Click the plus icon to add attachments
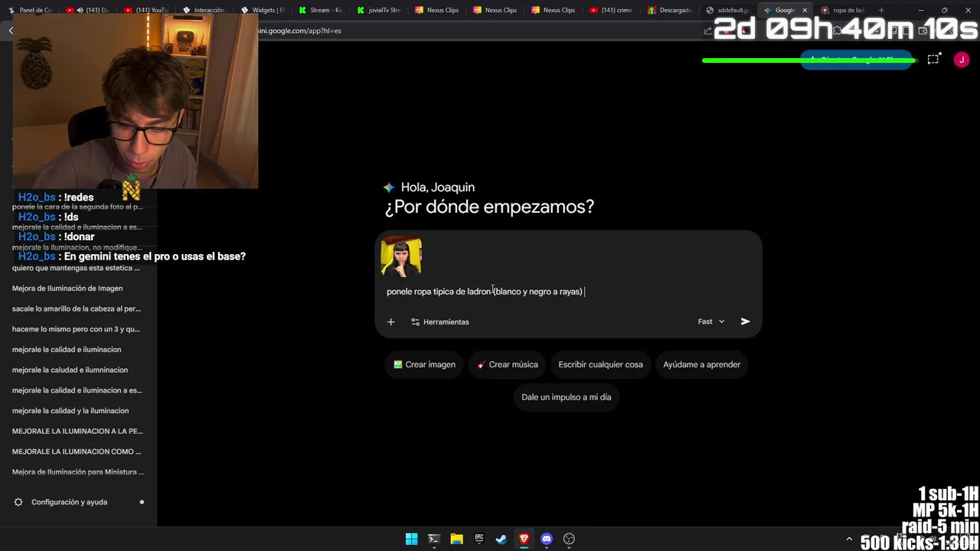This screenshot has height=551, width=980. click(390, 321)
